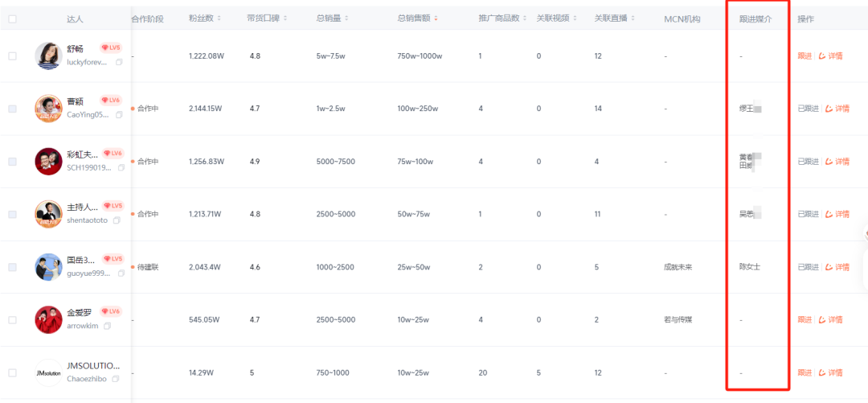The height and width of the screenshot is (403, 868).
Task: Copy the luckyforev... account ID icon
Action: pyautogui.click(x=119, y=63)
